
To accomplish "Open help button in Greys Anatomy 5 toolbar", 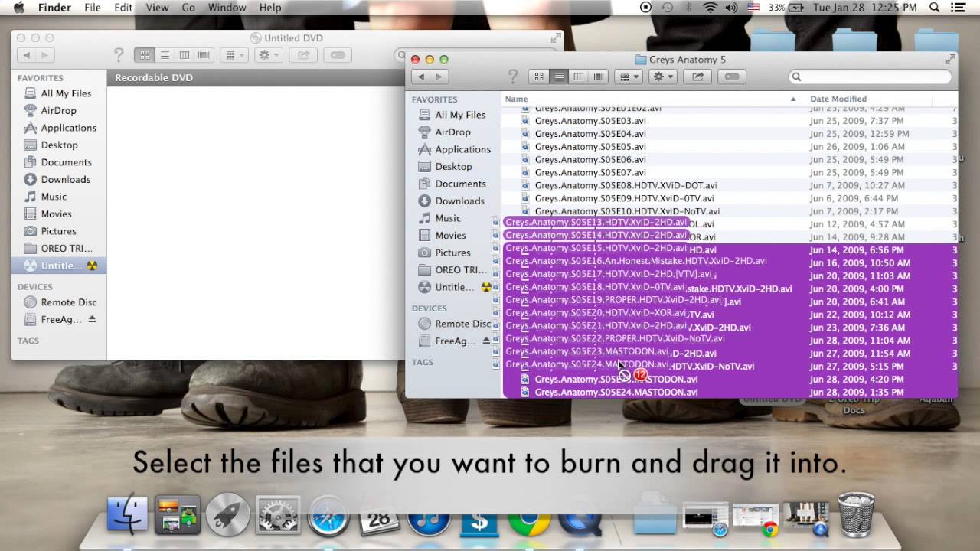I will pyautogui.click(x=513, y=77).
